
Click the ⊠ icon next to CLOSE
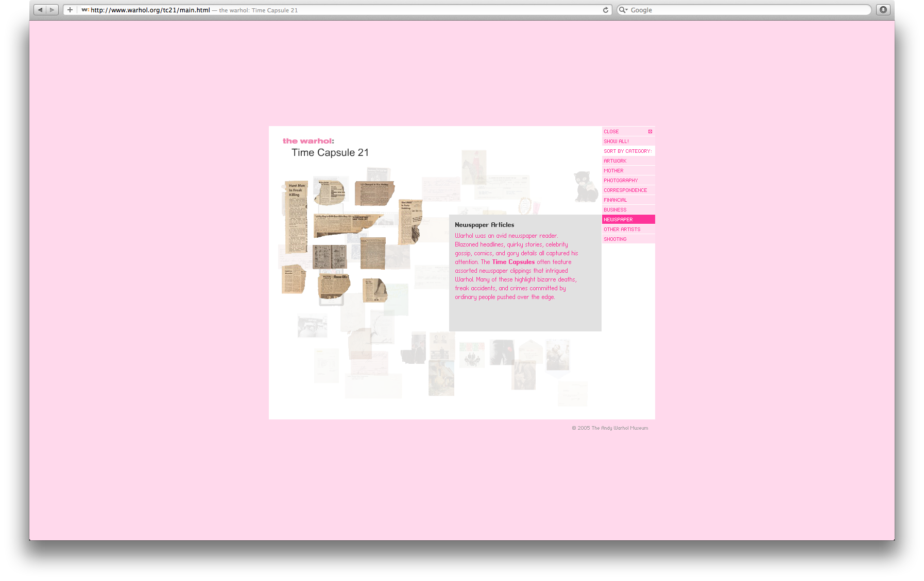[650, 131]
